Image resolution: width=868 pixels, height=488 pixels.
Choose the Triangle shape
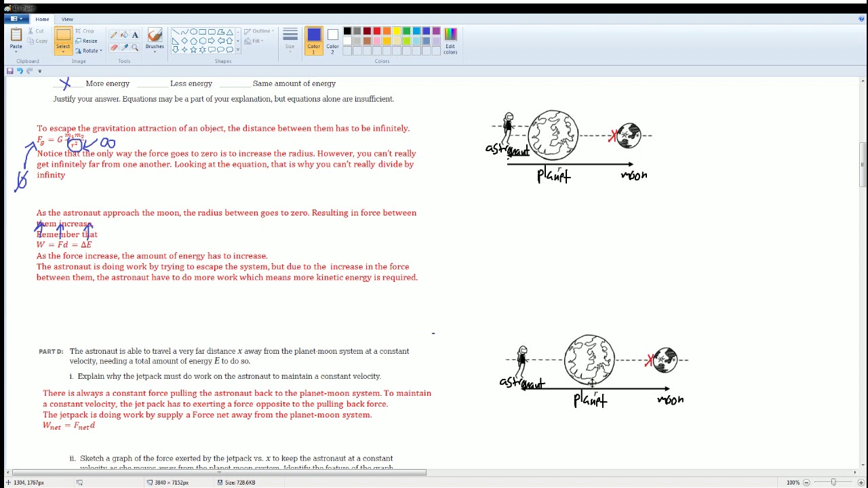pos(229,31)
